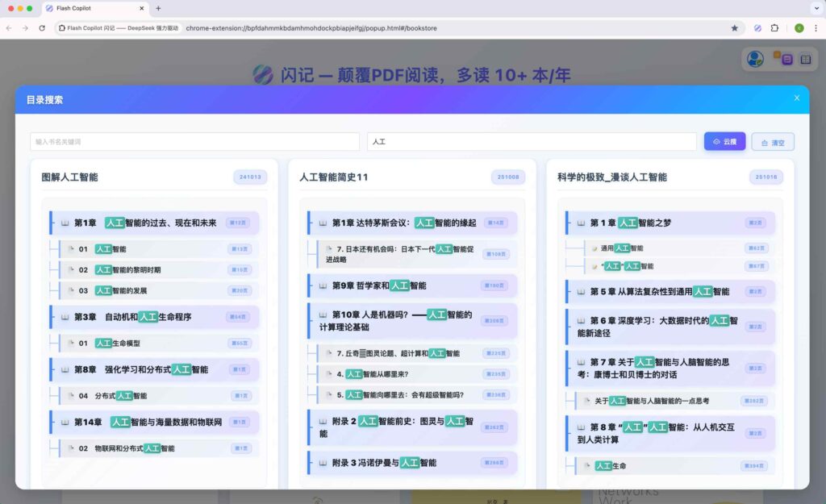The image size is (826, 504).
Task: Close the 目录搜索 dialog with the X
Action: (796, 98)
